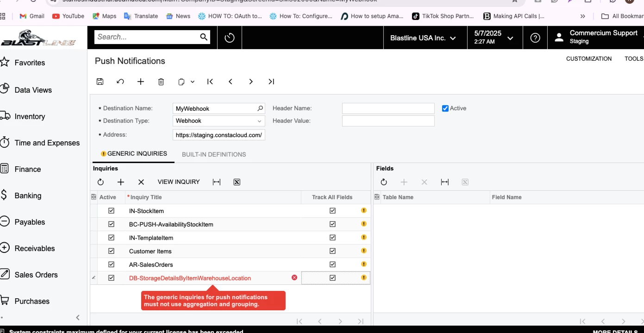Click the Address input field

click(219, 135)
